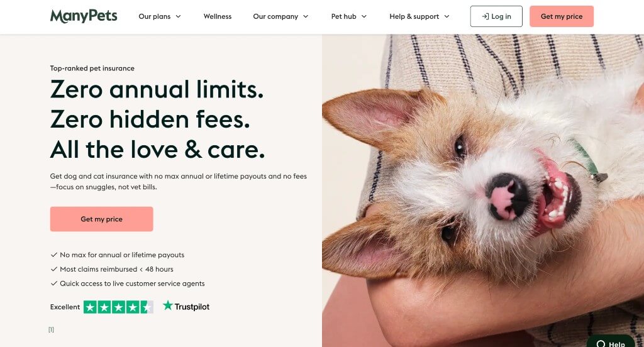Select Our plans in navigation
The height and width of the screenshot is (347, 644).
point(155,16)
